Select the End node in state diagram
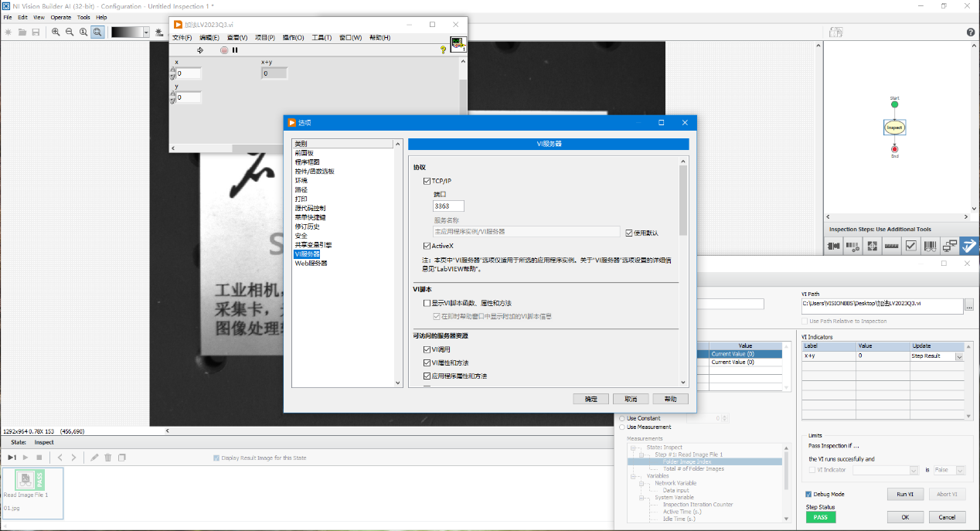 point(894,148)
